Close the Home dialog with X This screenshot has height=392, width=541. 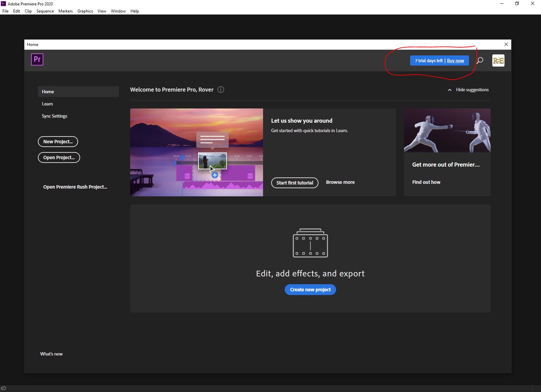[506, 44]
